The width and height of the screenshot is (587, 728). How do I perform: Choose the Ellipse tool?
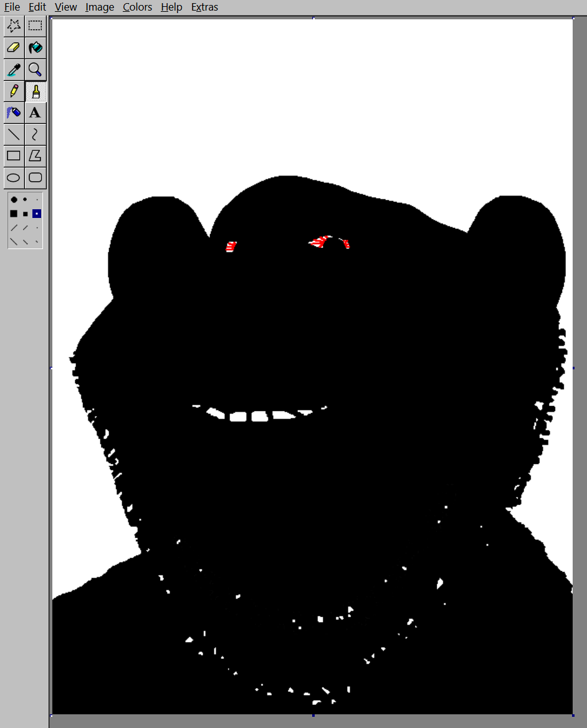14,177
